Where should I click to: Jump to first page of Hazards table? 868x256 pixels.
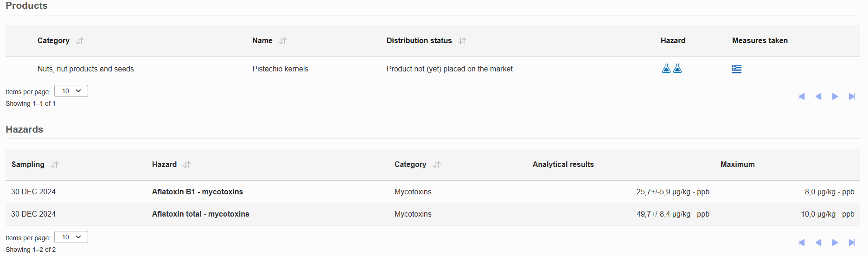(802, 243)
